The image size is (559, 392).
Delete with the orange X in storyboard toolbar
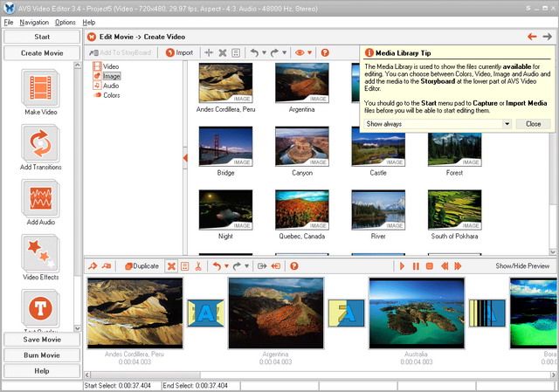click(x=171, y=266)
